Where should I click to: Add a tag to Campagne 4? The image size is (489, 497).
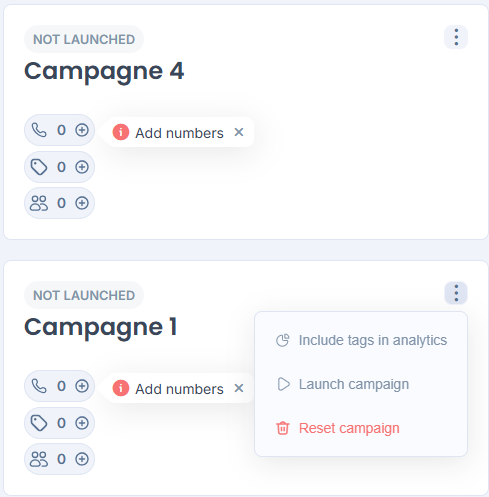82,167
